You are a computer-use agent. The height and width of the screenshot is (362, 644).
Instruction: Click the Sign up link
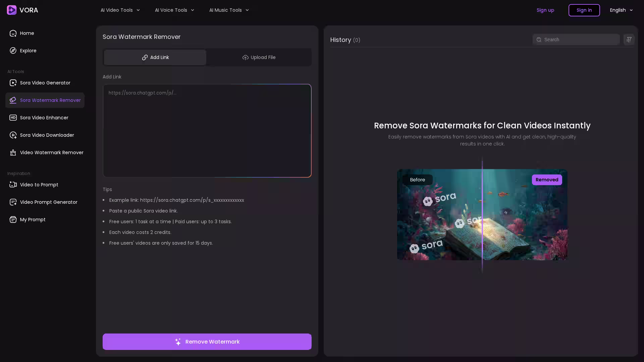coord(545,10)
